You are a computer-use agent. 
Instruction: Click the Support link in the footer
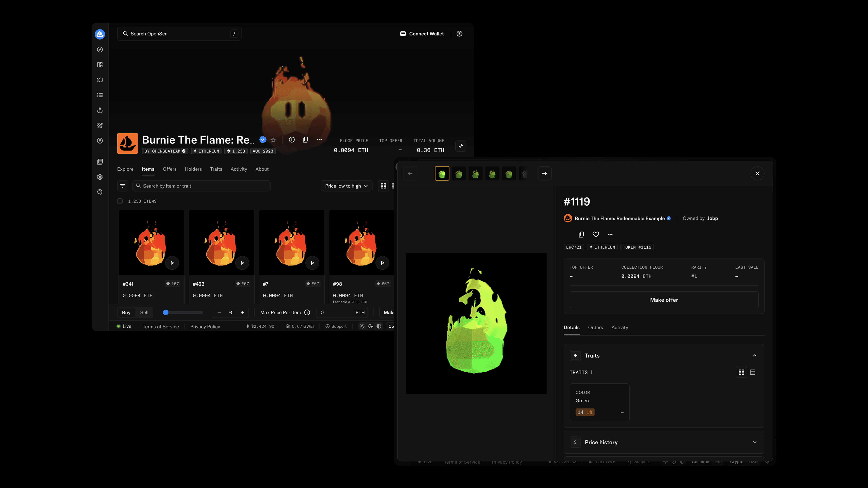click(336, 326)
